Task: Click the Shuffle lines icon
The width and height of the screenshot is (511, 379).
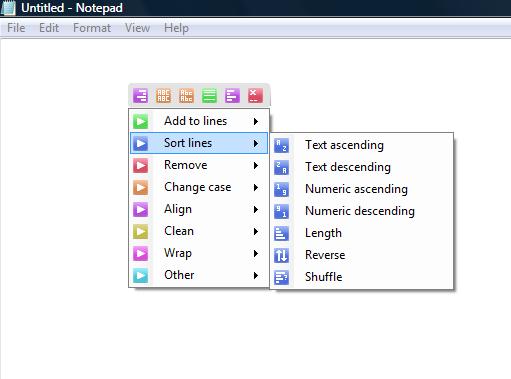Action: [281, 278]
